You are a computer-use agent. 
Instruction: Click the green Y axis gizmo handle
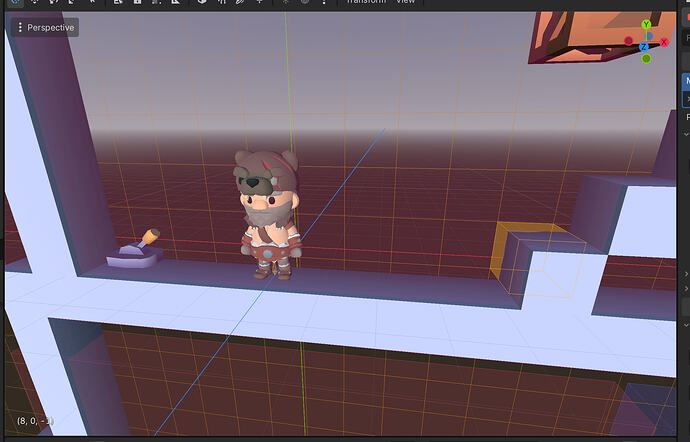coord(646,25)
